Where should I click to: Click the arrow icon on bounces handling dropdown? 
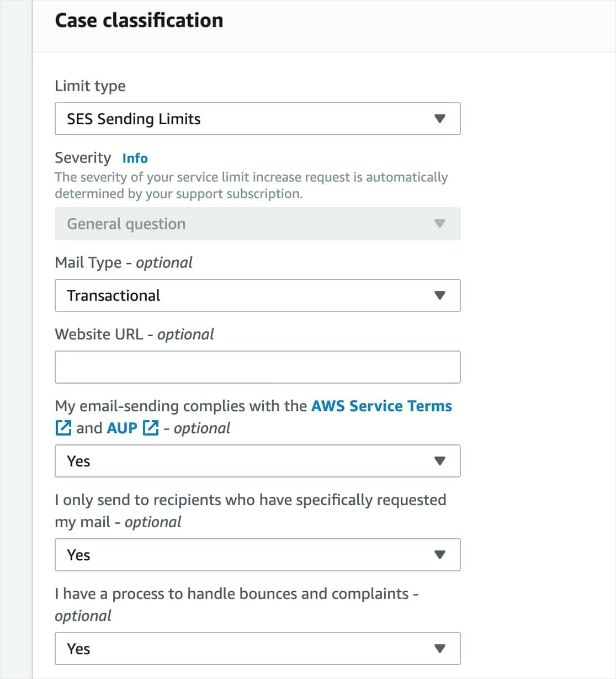(439, 649)
